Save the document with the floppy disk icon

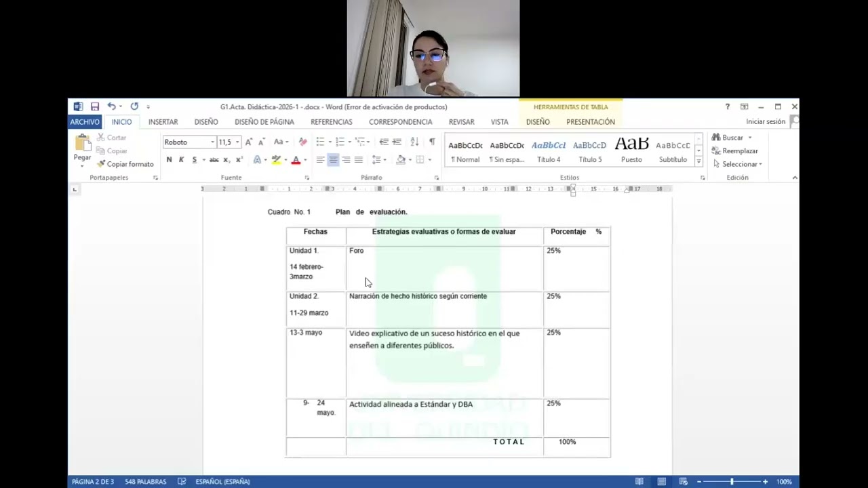pyautogui.click(x=95, y=106)
